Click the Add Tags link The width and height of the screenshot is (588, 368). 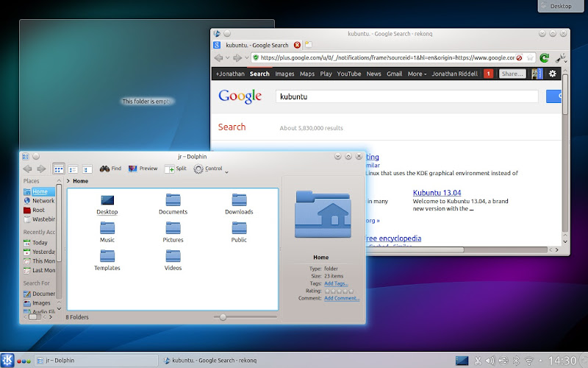[x=336, y=283]
